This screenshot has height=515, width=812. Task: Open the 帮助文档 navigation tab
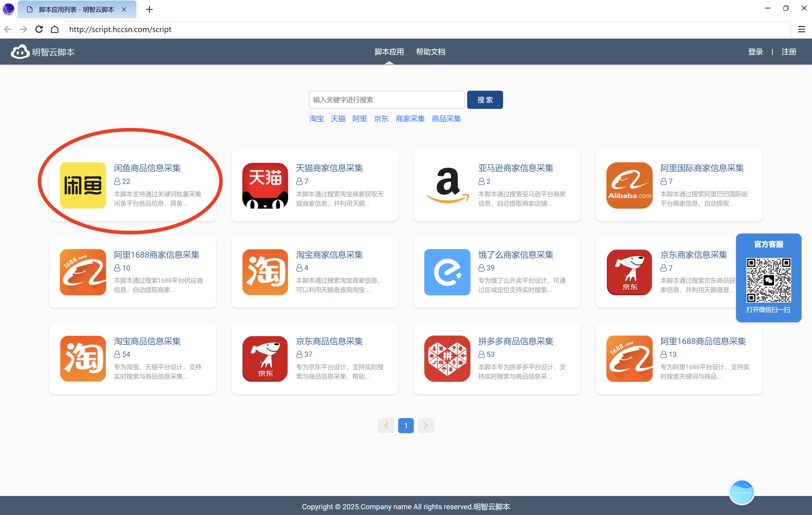(x=431, y=52)
